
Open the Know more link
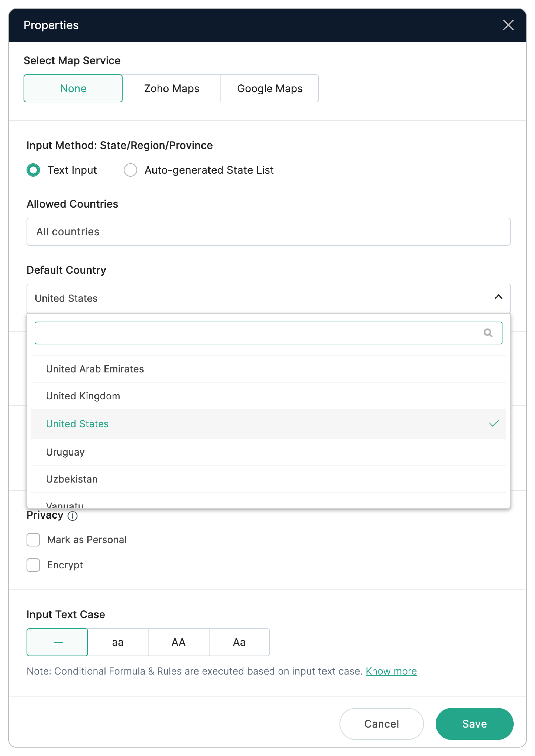click(391, 671)
